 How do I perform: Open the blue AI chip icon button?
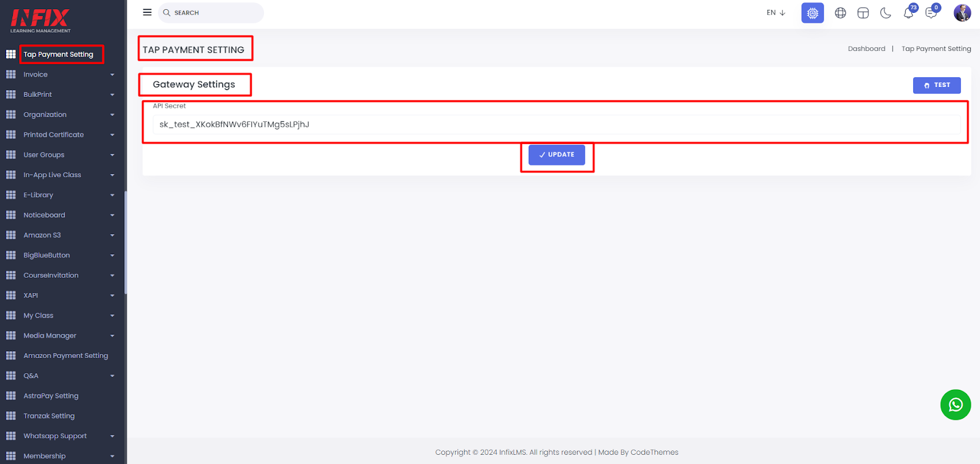(812, 13)
